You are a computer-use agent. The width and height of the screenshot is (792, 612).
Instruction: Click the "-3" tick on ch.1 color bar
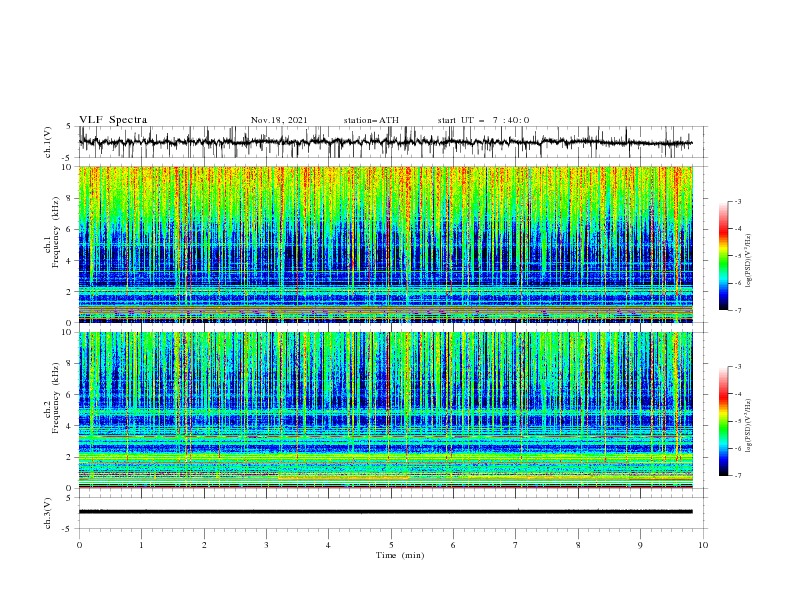click(x=737, y=201)
